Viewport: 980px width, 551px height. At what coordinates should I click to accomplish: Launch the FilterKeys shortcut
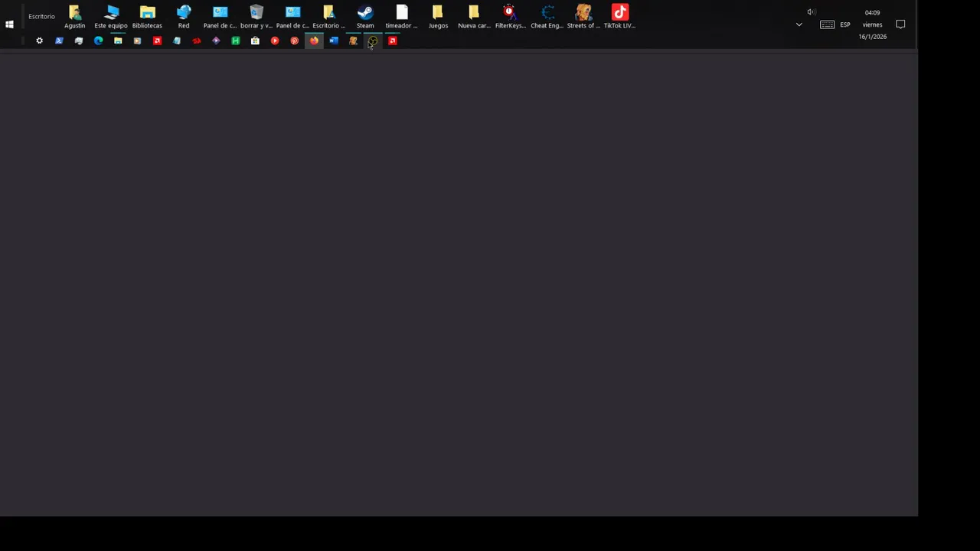click(x=510, y=17)
